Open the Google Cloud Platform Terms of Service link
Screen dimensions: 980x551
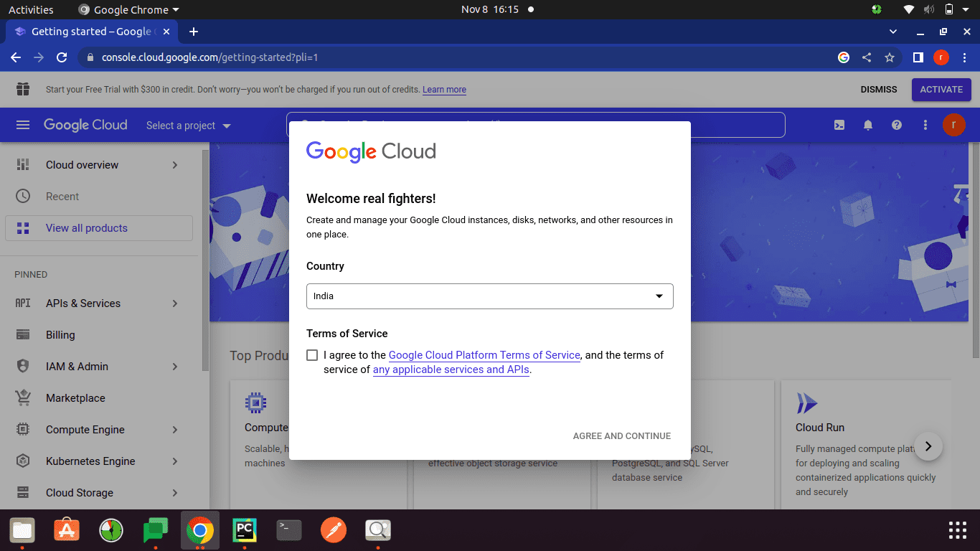(484, 354)
